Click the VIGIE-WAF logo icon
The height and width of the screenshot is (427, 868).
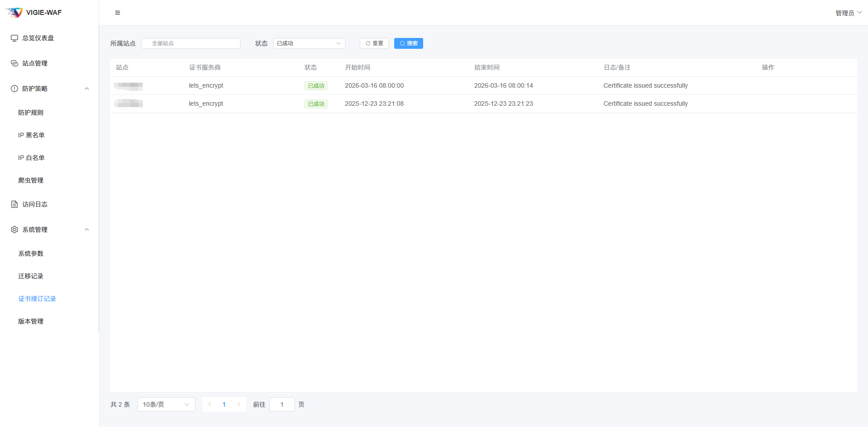[x=14, y=12]
